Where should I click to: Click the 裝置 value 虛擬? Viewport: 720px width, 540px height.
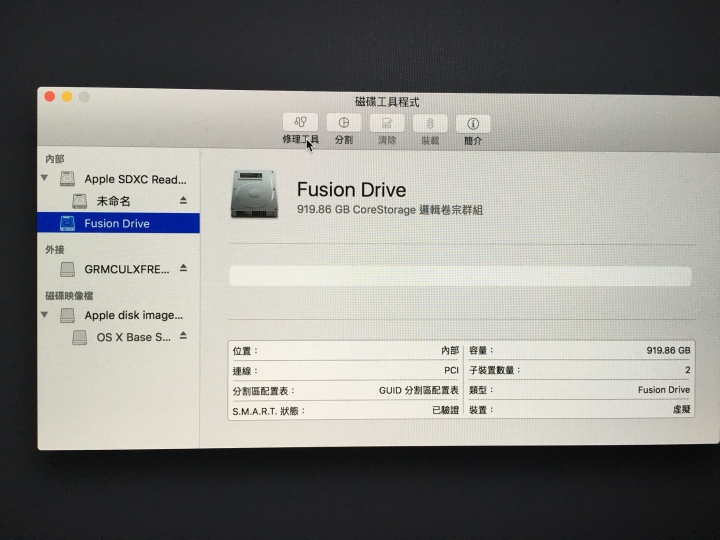point(681,409)
